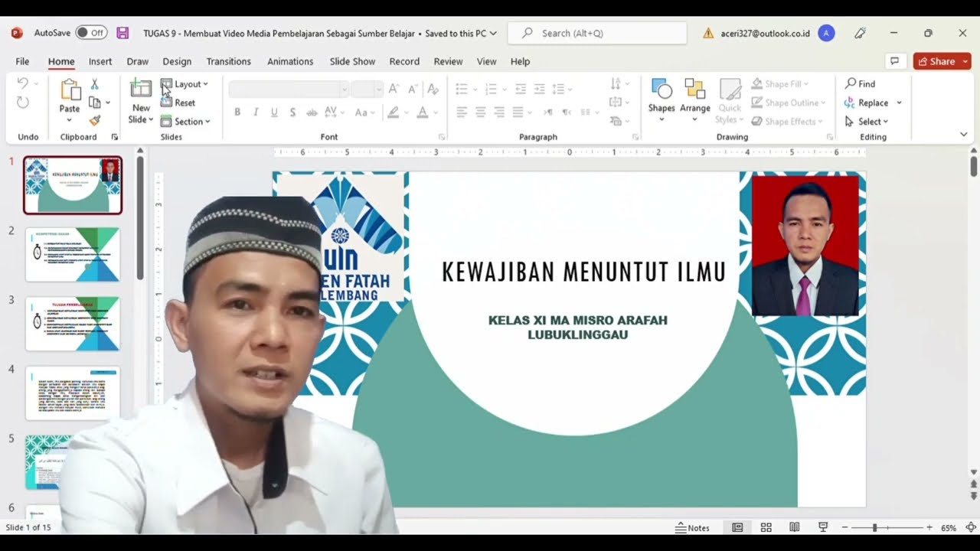Increase list indent level
Image resolution: width=980 pixels, height=551 pixels.
click(x=540, y=89)
